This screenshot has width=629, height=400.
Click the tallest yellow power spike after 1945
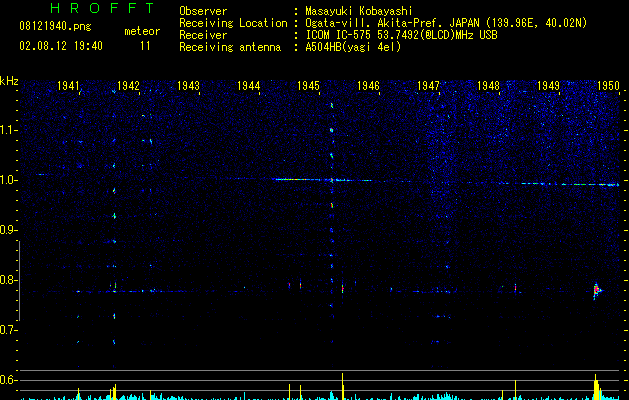pos(343,386)
